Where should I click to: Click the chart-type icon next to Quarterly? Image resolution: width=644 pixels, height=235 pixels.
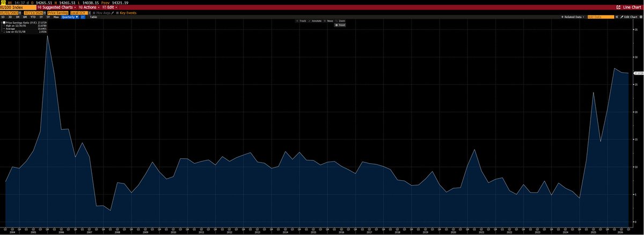click(83, 17)
